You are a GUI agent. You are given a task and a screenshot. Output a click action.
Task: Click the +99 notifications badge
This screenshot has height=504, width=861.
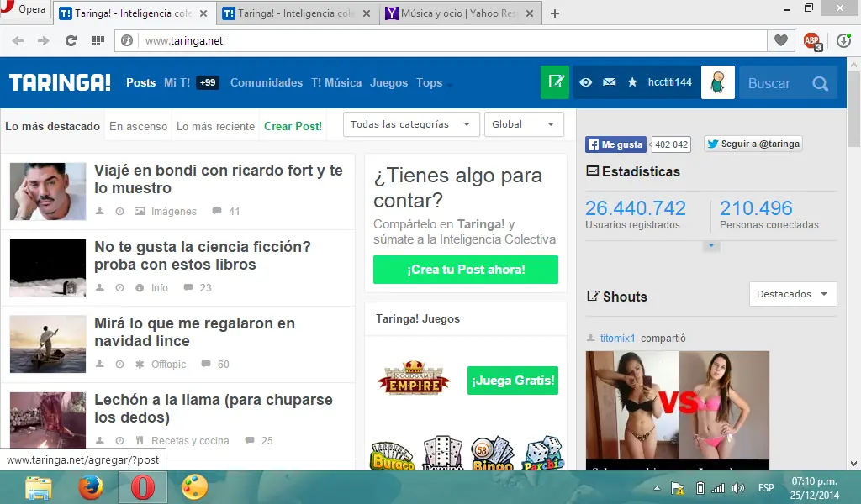pos(208,82)
